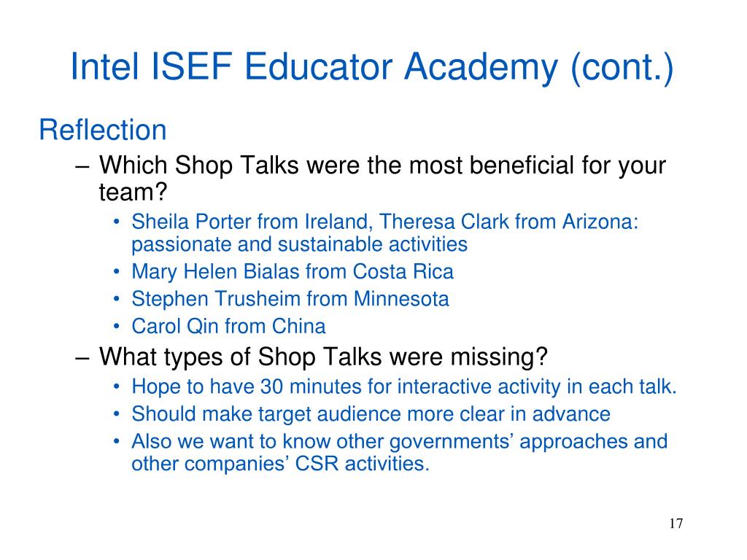Click the passionate and sustainable activities line

299,244
